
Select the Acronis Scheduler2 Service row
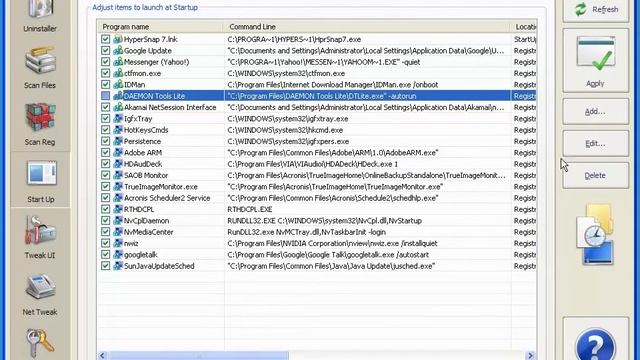tap(317, 198)
